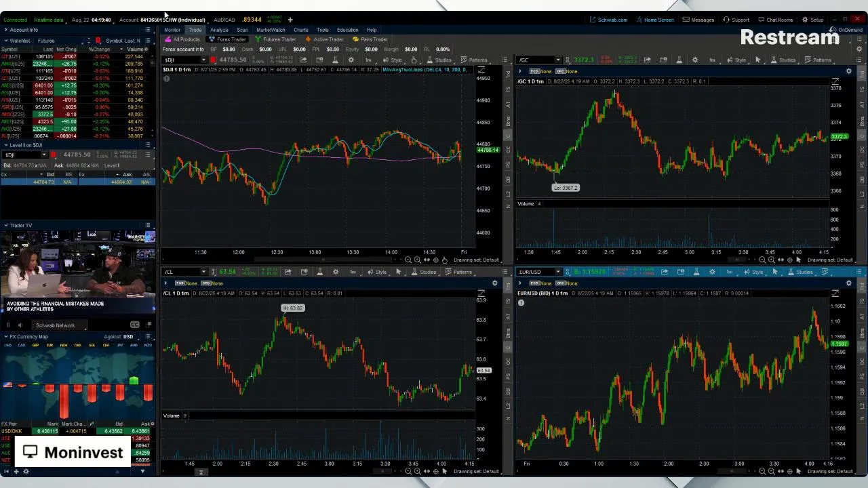Open the Style menu on /CL chart
Viewport: 868px width, 488px height.
point(377,272)
